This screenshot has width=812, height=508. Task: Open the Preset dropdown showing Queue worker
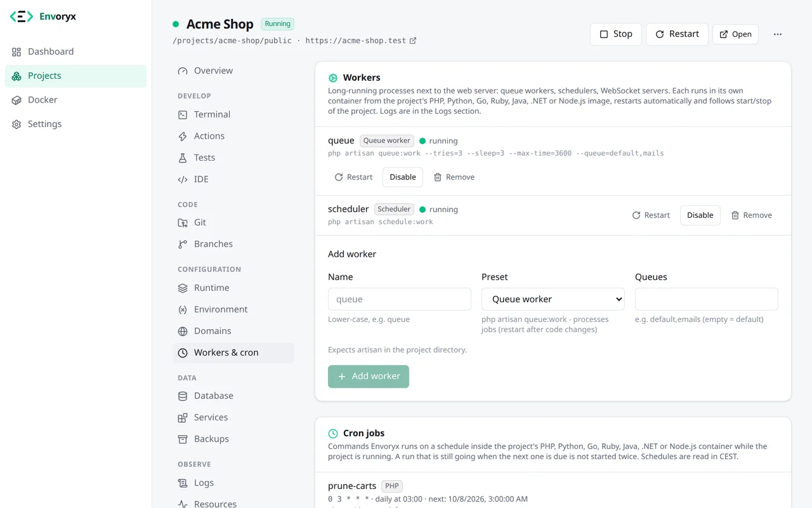click(553, 299)
